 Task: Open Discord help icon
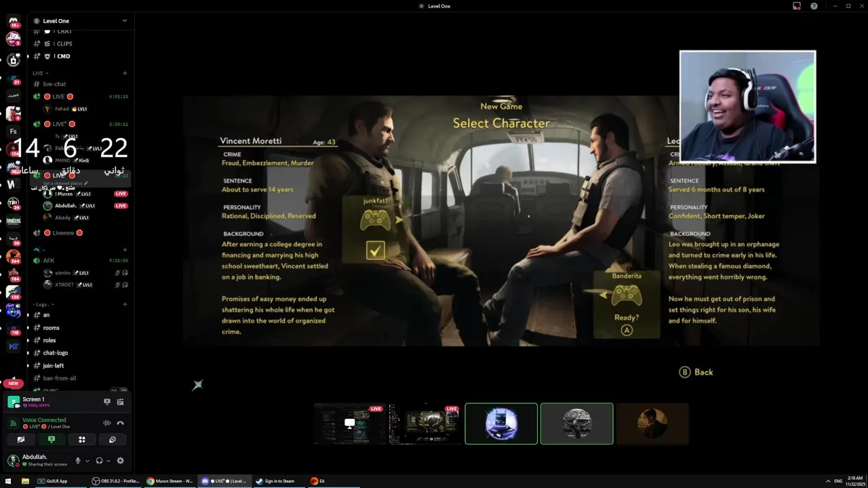point(814,6)
